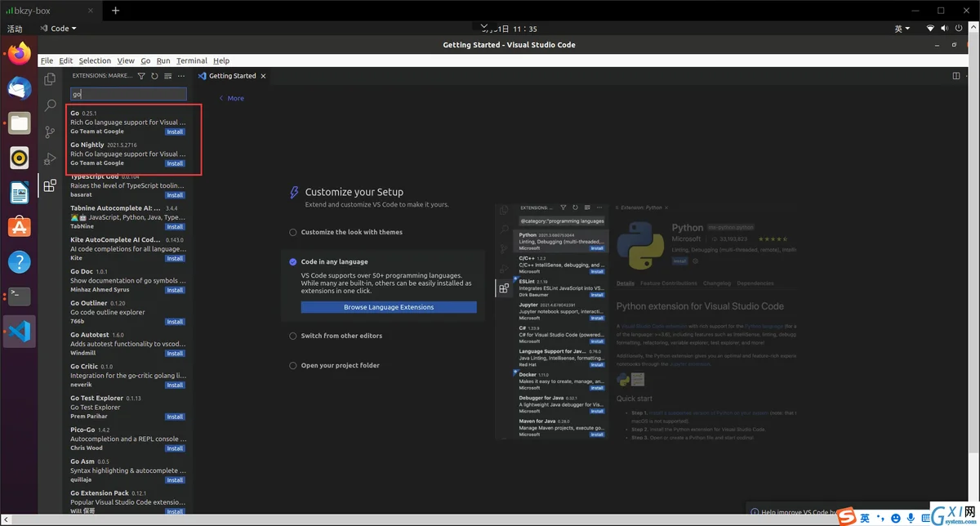Open the Go Extension Pack listing

tap(128, 502)
